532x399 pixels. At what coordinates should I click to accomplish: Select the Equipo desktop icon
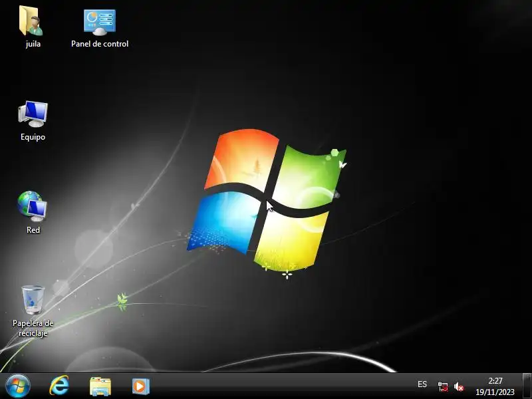click(x=33, y=114)
